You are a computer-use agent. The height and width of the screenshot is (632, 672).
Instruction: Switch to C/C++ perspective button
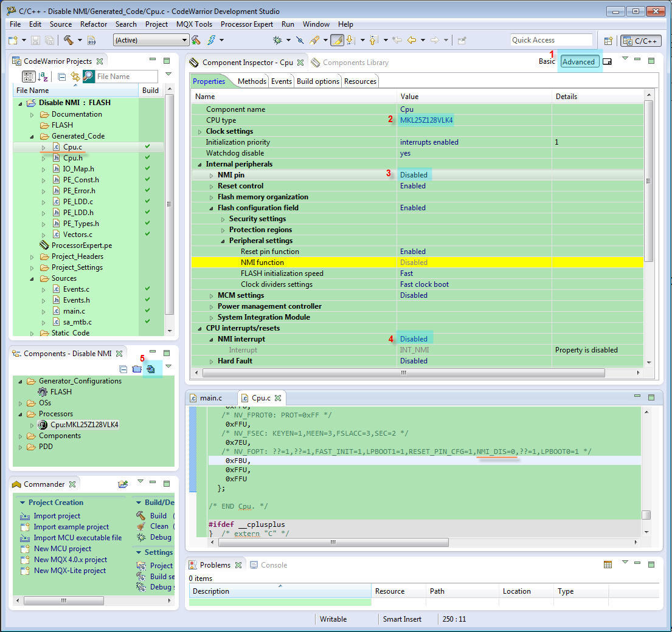tap(641, 41)
